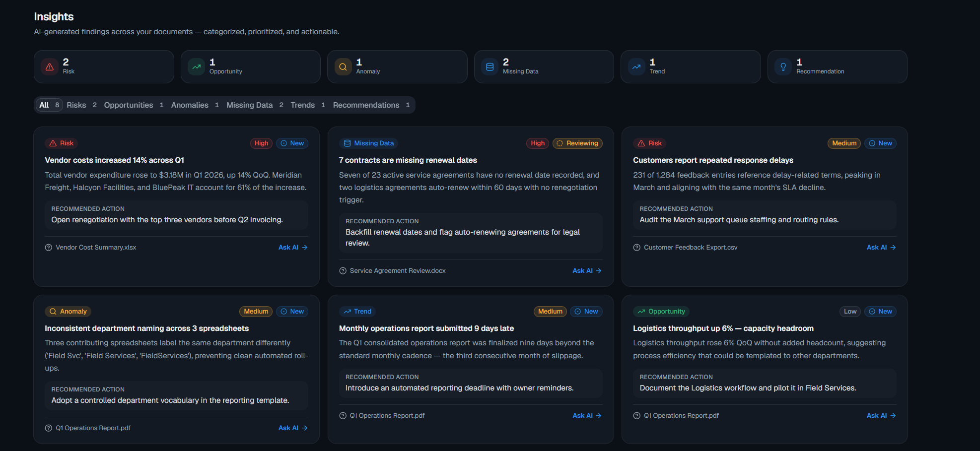The width and height of the screenshot is (980, 451).
Task: Ask AI about 7 contracts missing renewal dates
Action: (x=587, y=271)
